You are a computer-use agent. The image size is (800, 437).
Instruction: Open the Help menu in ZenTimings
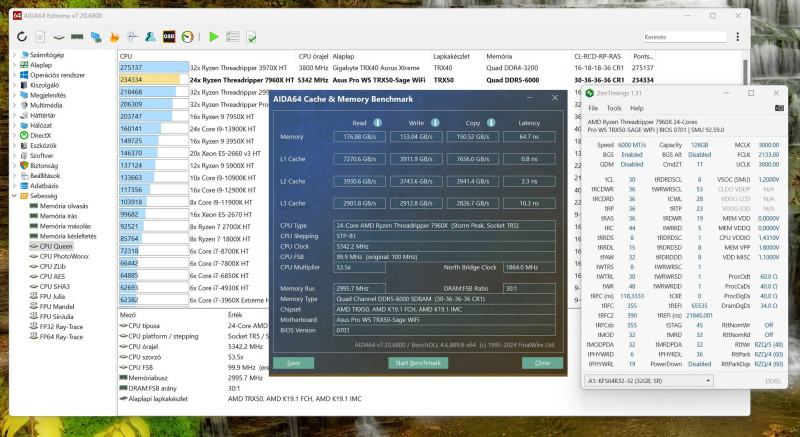(x=637, y=108)
